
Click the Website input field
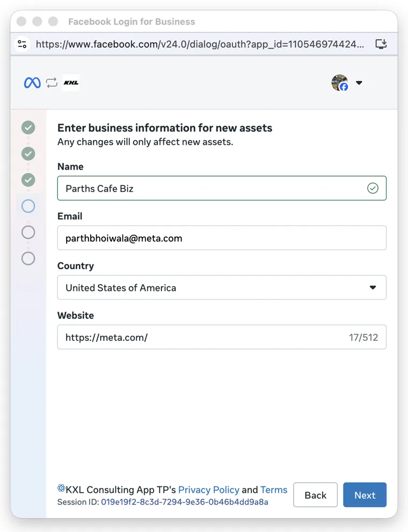click(x=222, y=337)
